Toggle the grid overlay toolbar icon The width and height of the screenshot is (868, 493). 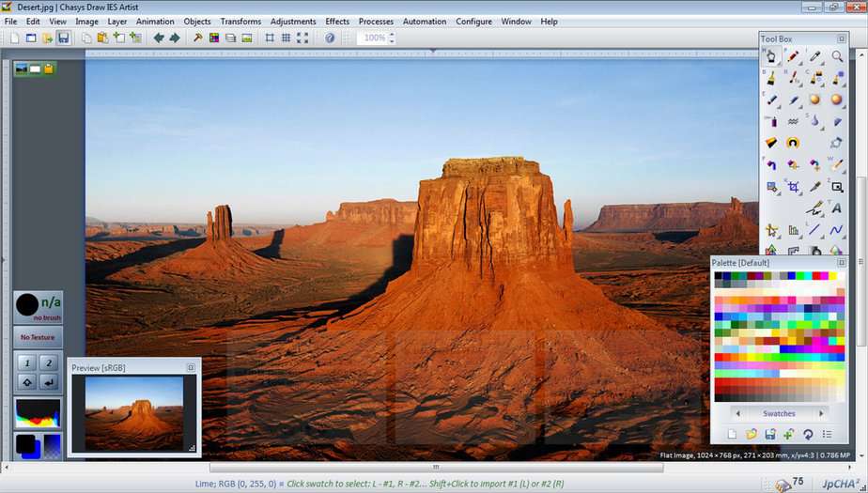[x=286, y=38]
